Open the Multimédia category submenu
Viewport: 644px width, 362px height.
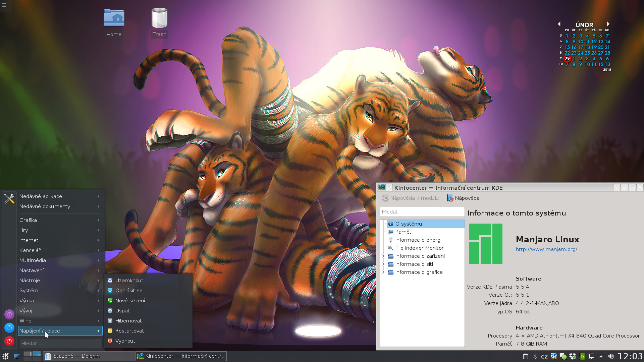pos(60,260)
